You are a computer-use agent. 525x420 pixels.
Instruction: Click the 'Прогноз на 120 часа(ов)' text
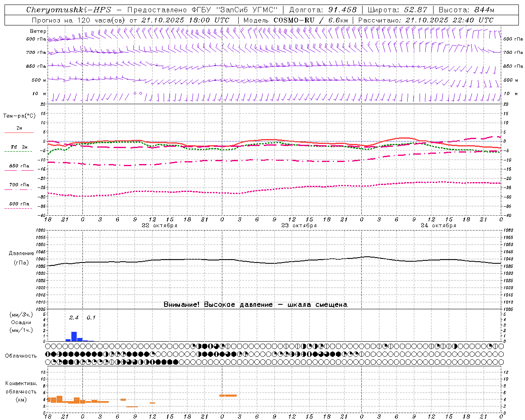pos(79,20)
